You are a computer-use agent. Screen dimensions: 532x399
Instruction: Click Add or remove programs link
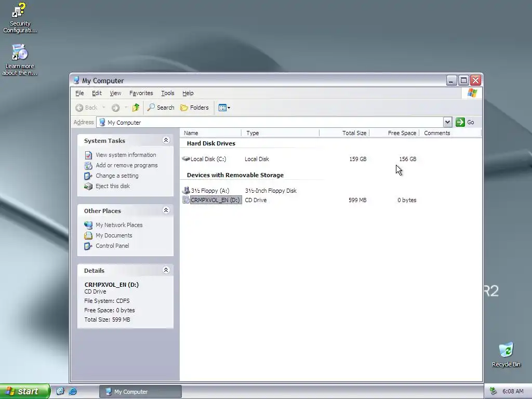tap(127, 165)
